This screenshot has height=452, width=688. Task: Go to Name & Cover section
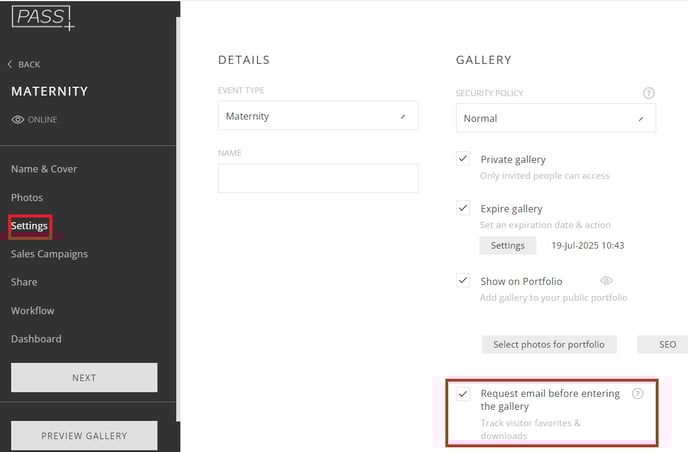[44, 169]
